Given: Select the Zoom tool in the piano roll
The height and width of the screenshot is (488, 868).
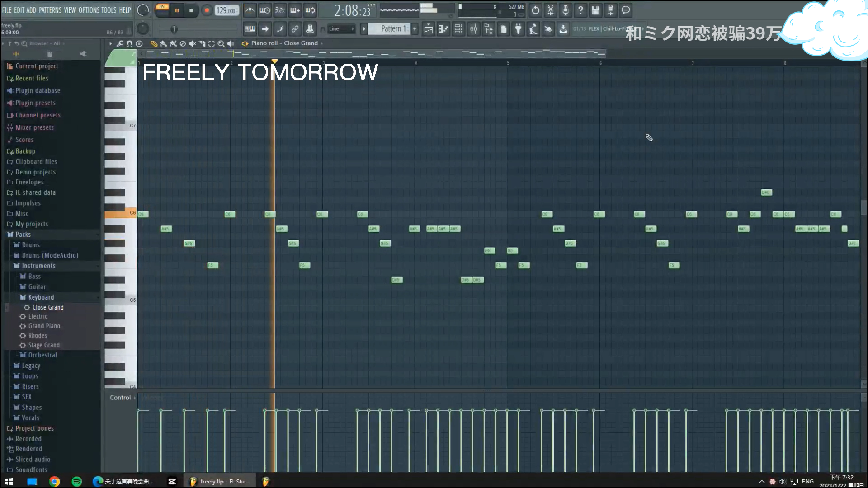Looking at the screenshot, I should (x=221, y=44).
